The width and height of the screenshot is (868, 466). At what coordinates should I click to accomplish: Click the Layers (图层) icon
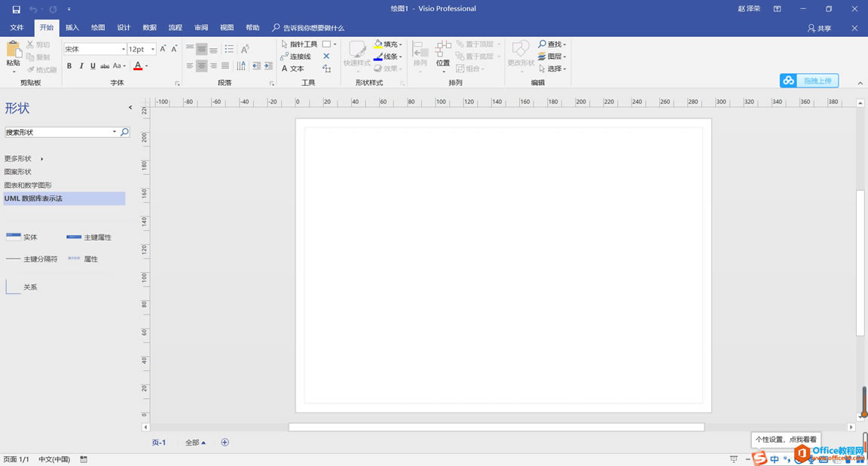[x=551, y=56]
